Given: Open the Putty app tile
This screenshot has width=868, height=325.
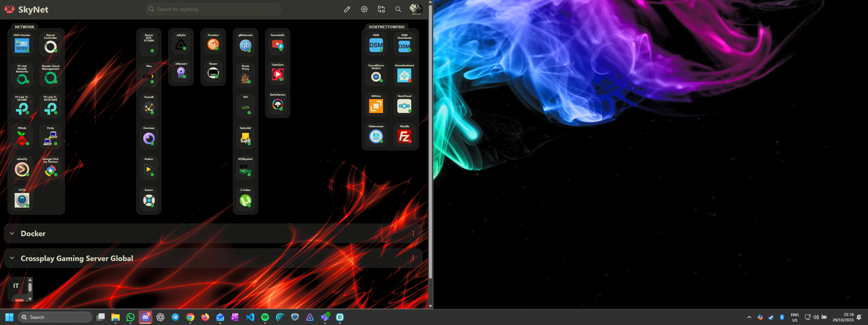Looking at the screenshot, I should click(x=50, y=137).
